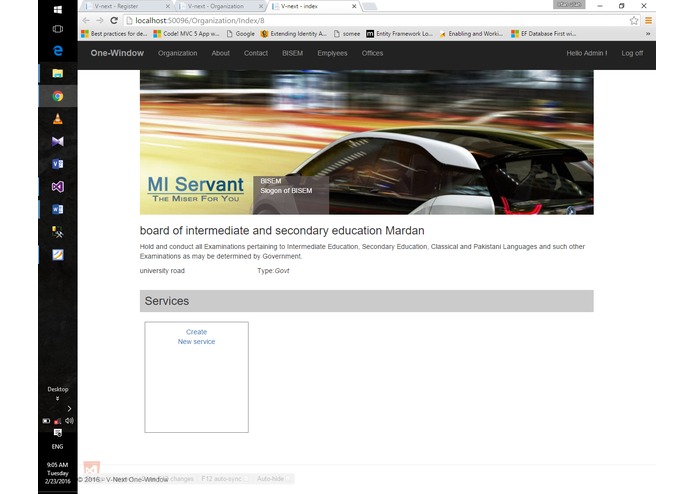Close the V-next - Register tab
This screenshot has height=494, width=695.
pyautogui.click(x=168, y=6)
